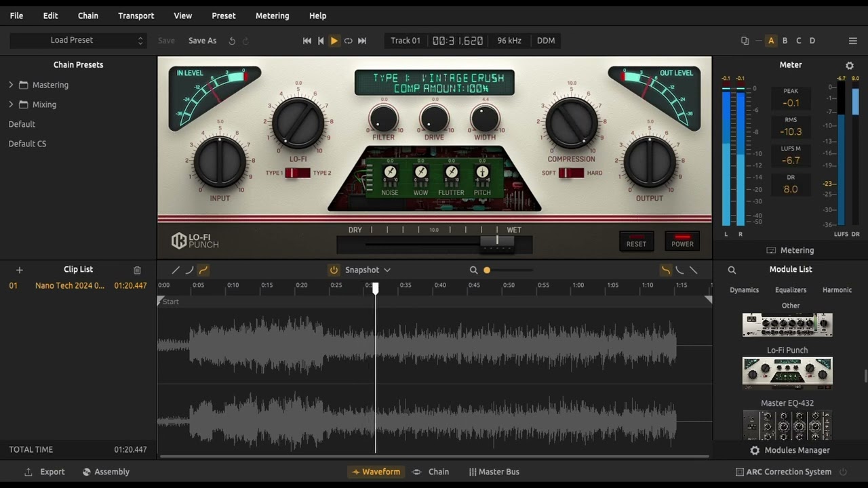Image resolution: width=868 pixels, height=488 pixels.
Task: Toggle the play button
Action: (334, 41)
